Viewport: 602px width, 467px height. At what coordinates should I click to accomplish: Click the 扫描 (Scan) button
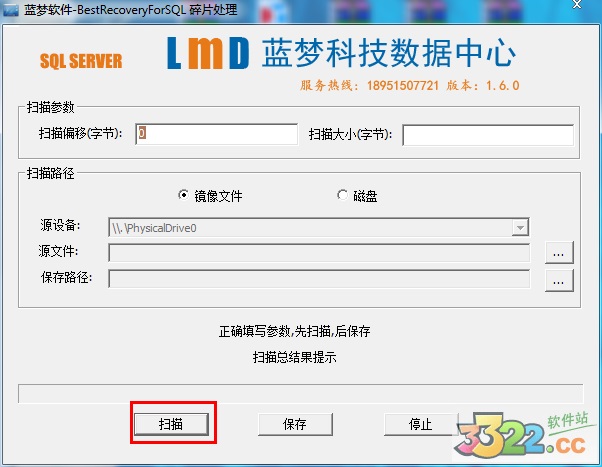(171, 424)
